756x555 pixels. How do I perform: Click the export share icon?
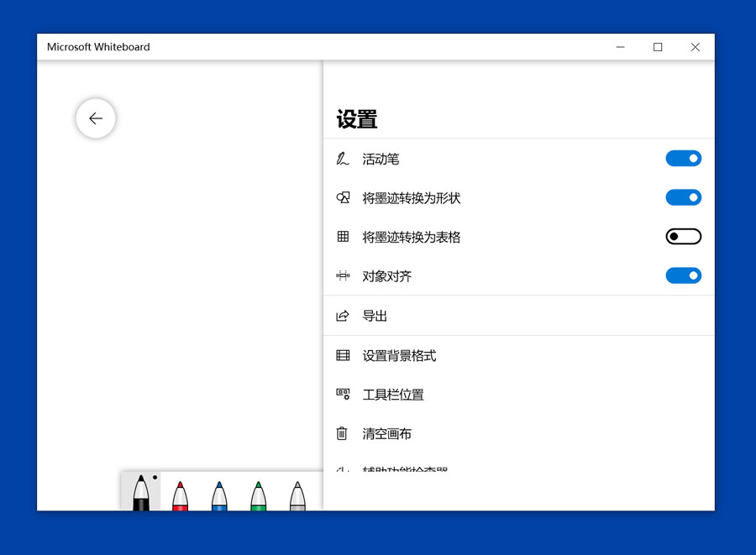coord(343,316)
